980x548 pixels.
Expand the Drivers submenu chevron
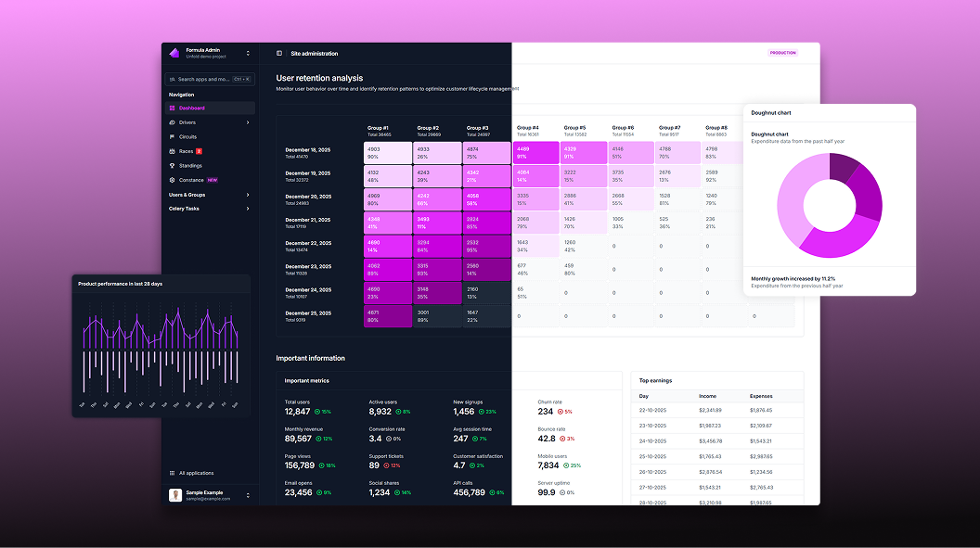pyautogui.click(x=248, y=122)
